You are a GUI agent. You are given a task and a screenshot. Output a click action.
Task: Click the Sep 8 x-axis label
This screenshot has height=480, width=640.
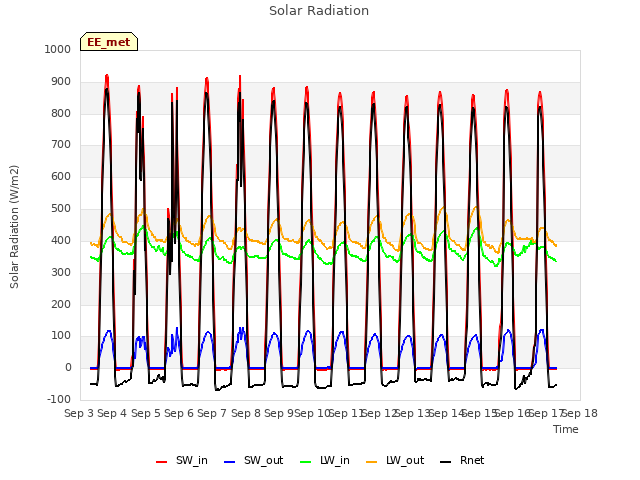click(246, 413)
